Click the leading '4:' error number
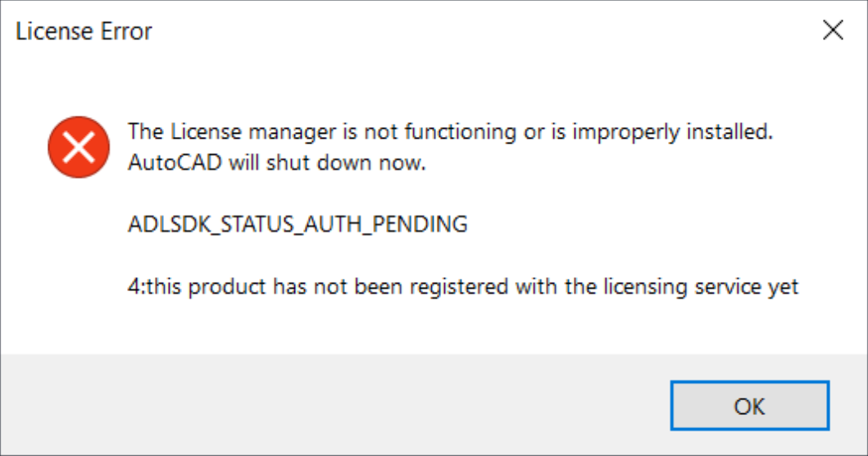The height and width of the screenshot is (456, 868). point(136,287)
